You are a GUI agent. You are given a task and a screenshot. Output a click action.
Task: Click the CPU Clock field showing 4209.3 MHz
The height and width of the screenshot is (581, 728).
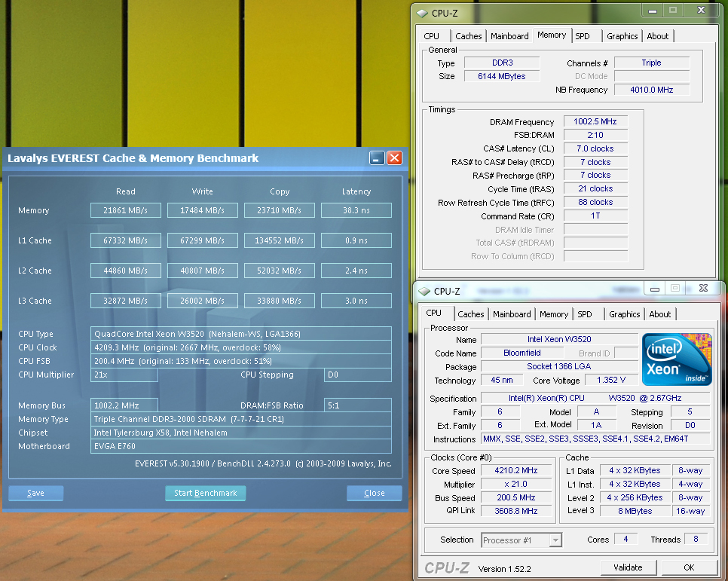click(x=241, y=347)
